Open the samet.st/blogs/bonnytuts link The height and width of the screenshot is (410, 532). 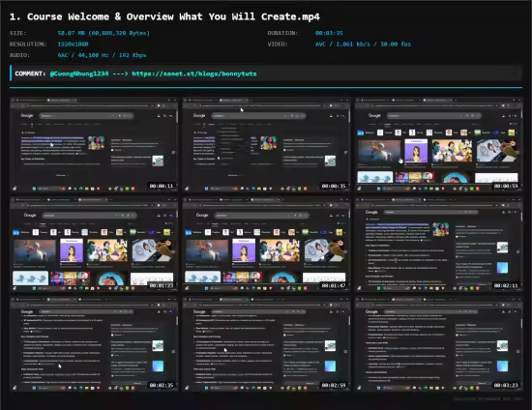click(194, 73)
